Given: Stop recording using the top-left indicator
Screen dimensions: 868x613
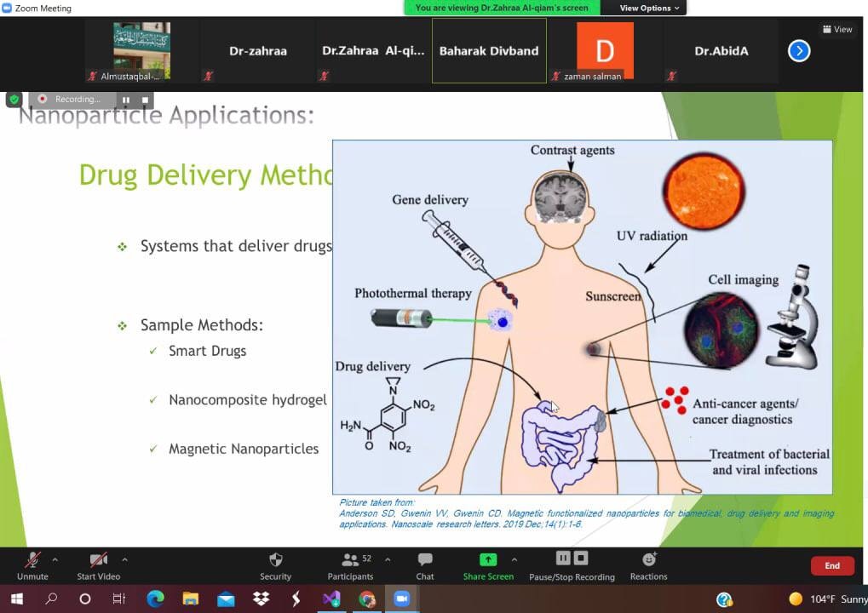Looking at the screenshot, I should 145,100.
